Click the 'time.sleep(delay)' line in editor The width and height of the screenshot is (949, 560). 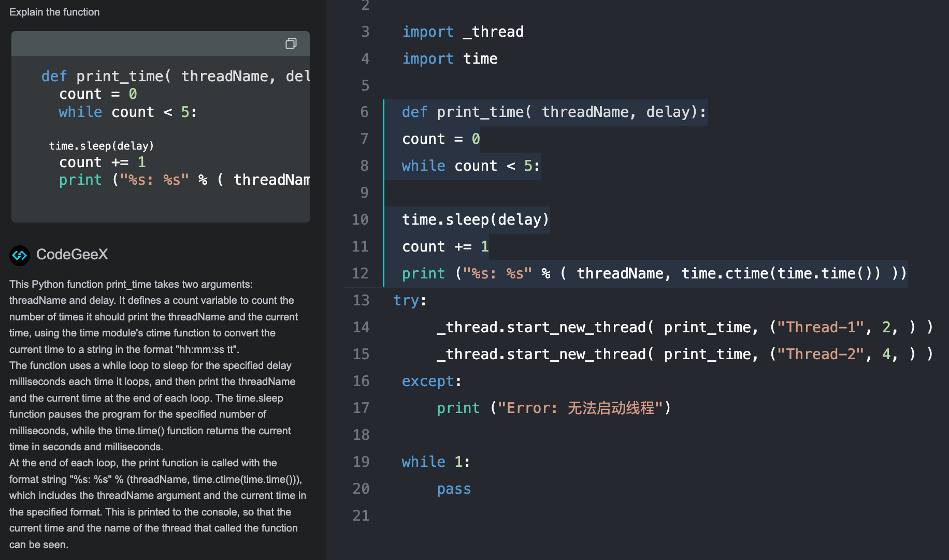point(475,219)
